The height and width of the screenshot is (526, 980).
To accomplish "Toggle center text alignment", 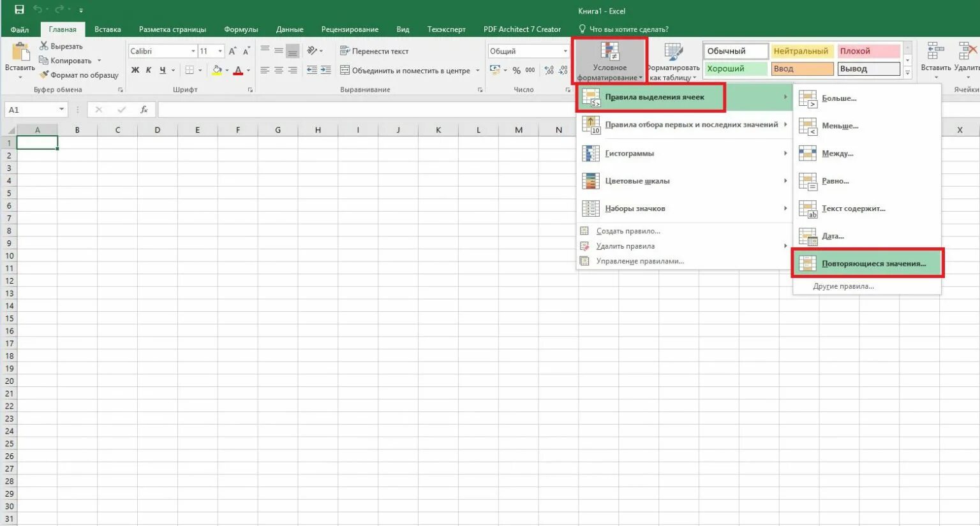I will [x=279, y=70].
